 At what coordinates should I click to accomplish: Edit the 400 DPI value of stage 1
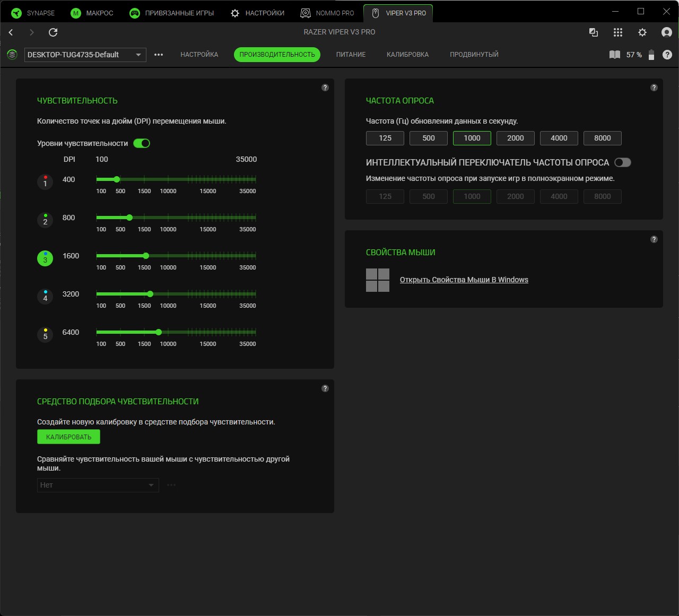pyautogui.click(x=69, y=179)
